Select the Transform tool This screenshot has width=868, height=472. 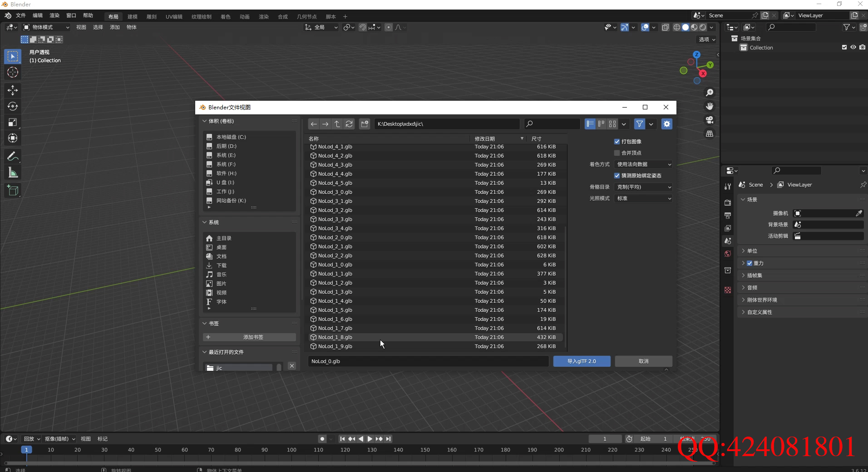point(13,138)
